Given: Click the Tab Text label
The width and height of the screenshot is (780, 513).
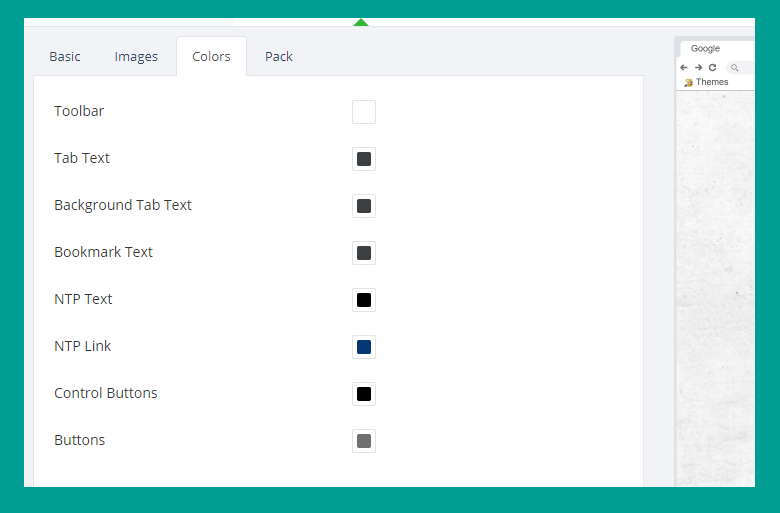Looking at the screenshot, I should [82, 158].
